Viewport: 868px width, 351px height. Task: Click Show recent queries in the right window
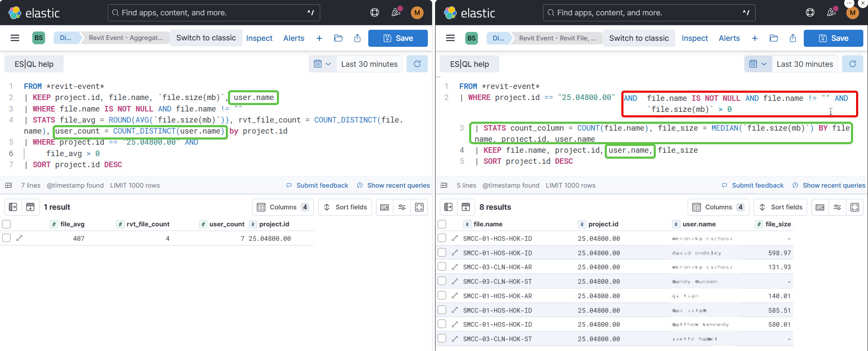coord(829,185)
